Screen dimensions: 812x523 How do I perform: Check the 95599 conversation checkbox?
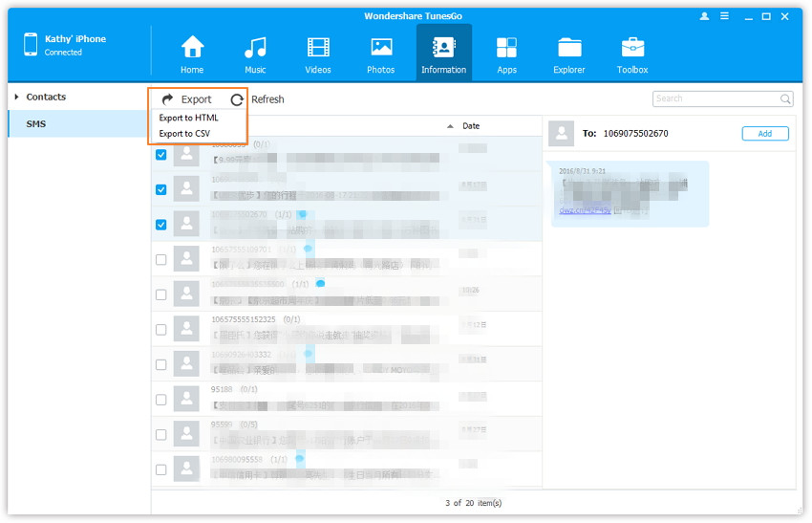[x=160, y=434]
